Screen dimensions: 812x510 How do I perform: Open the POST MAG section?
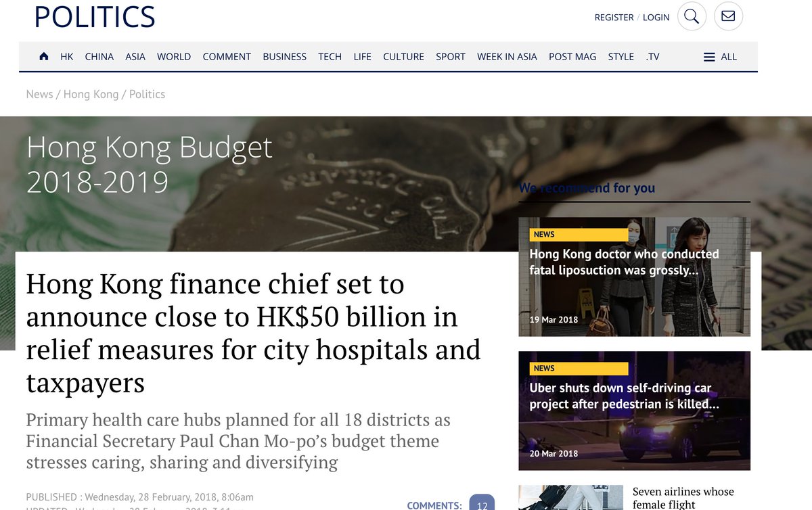[x=572, y=57]
